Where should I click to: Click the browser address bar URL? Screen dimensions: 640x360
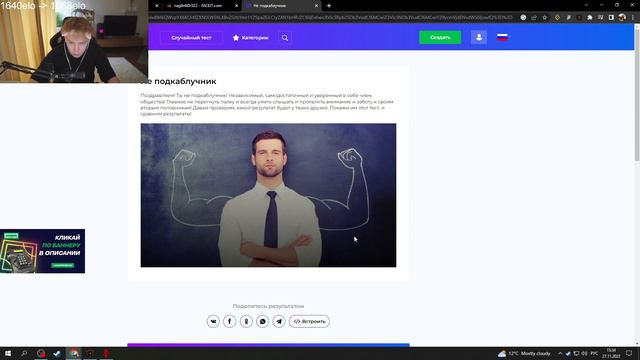pyautogui.click(x=331, y=18)
